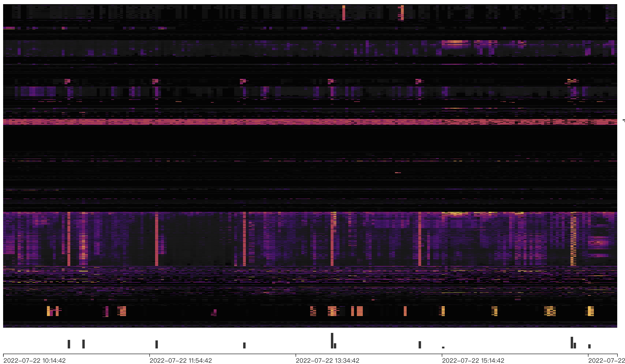The height and width of the screenshot is (364, 625).
Task: Click the histogram bar just before 11:54:42 tick
Action: pos(156,344)
